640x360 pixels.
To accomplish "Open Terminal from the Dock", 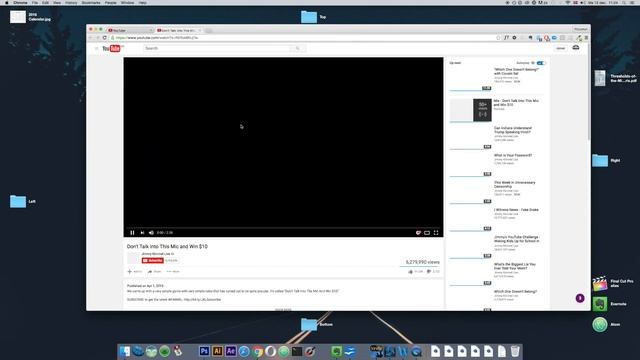I will (x=297, y=351).
